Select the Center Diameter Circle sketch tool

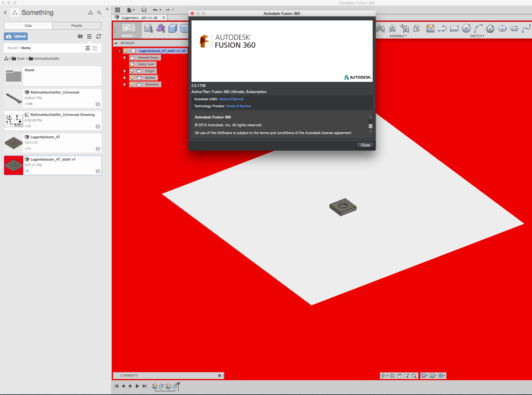pyautogui.click(x=466, y=28)
